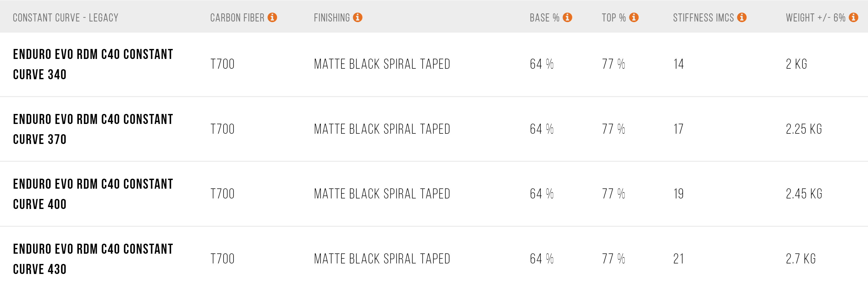This screenshot has width=868, height=285.
Task: Click the info icon beside Carbon Fiber
Action: [272, 17]
